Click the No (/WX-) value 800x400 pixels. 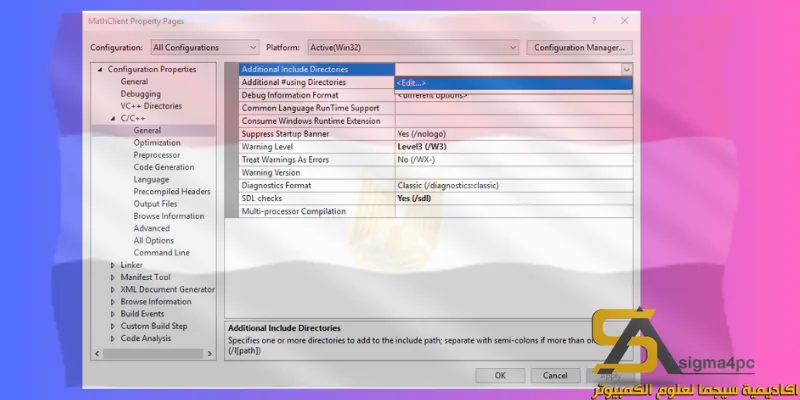pos(416,160)
